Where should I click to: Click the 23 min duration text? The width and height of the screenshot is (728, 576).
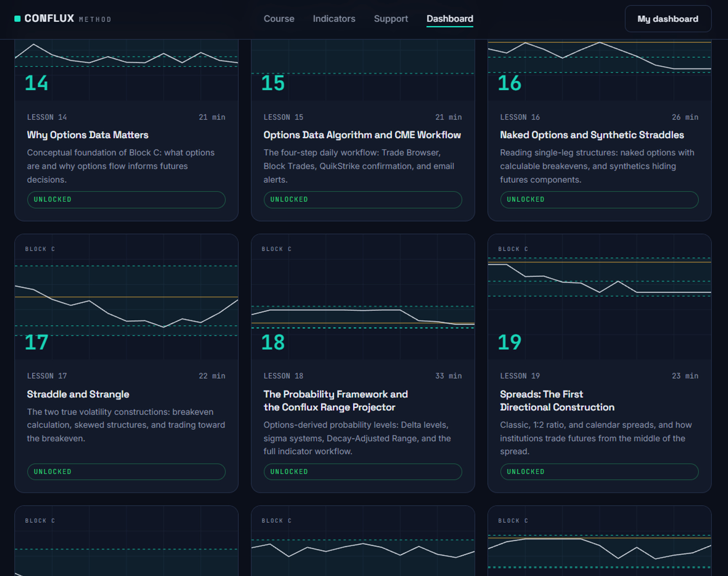[x=685, y=376]
